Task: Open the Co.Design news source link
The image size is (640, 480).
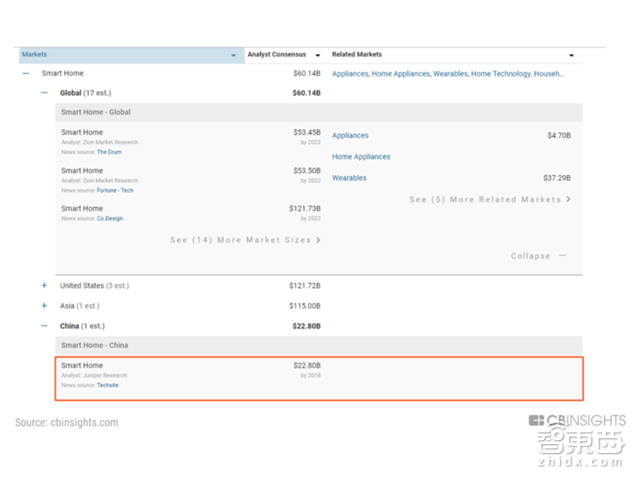Action: point(110,218)
